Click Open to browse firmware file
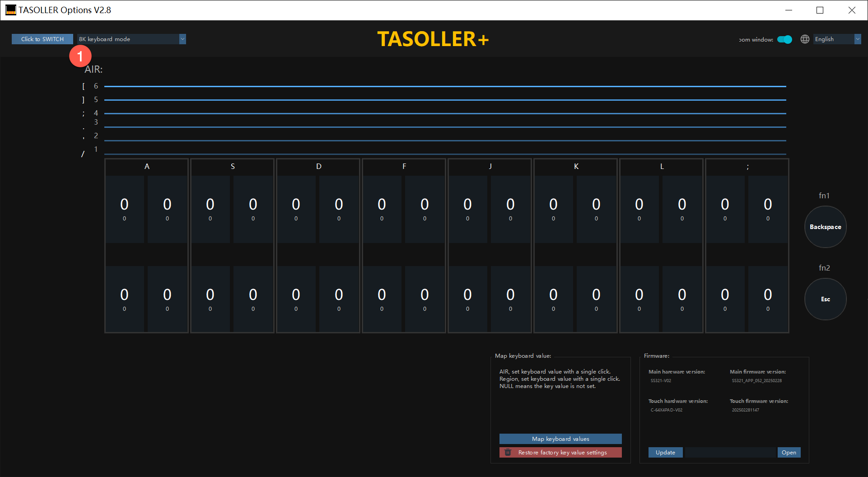Screen dimensions: 868x477 (x=789, y=452)
